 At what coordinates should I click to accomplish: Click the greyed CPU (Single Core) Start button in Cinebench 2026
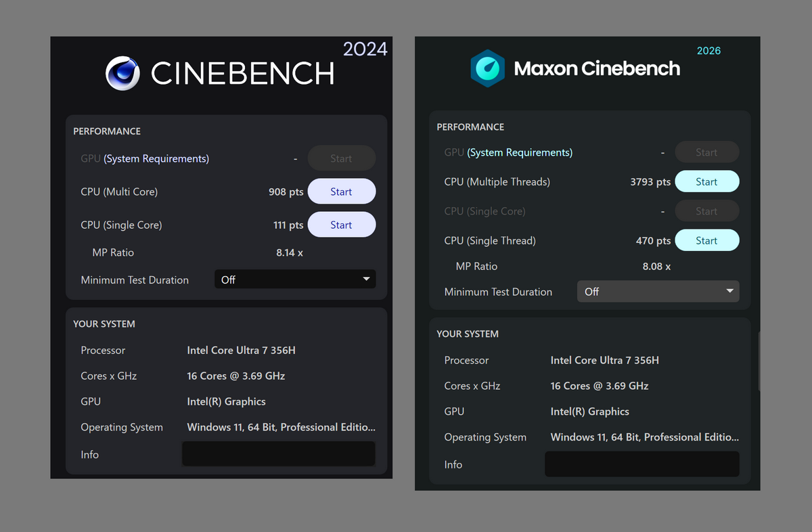pyautogui.click(x=707, y=211)
